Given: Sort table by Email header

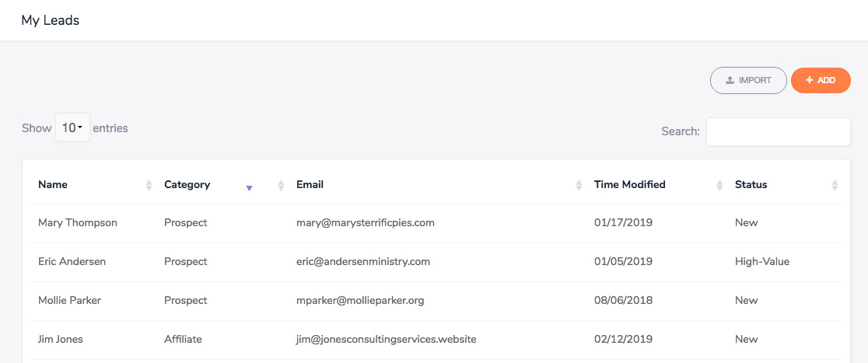Looking at the screenshot, I should (310, 185).
